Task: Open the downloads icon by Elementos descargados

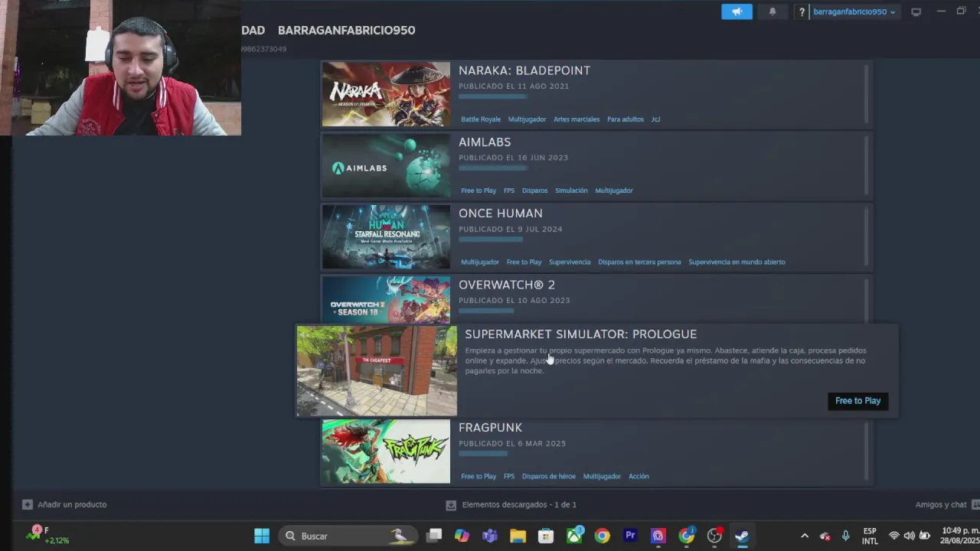Action: tap(451, 505)
